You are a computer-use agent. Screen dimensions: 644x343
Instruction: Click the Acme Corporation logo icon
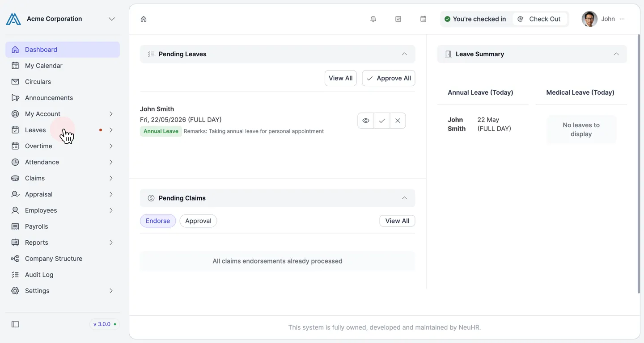[13, 19]
